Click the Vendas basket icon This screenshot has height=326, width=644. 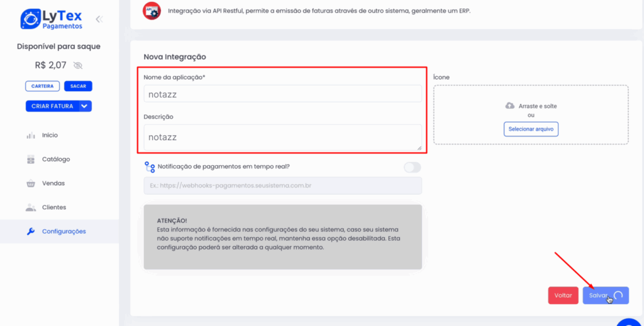(31, 183)
